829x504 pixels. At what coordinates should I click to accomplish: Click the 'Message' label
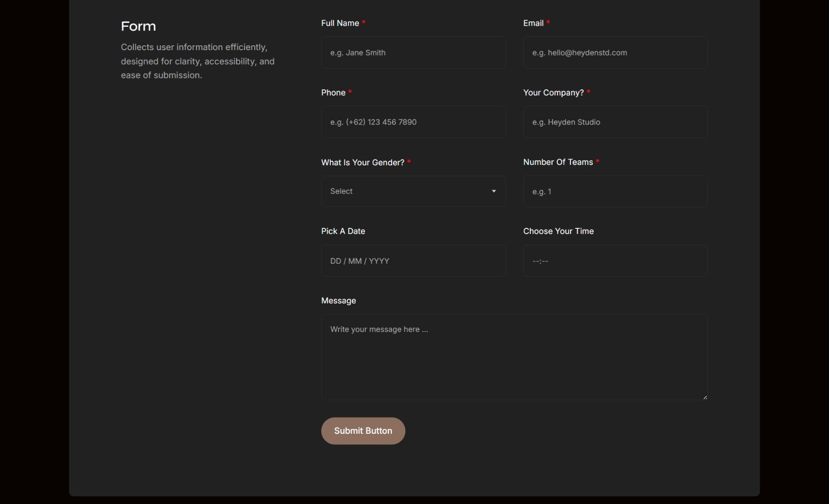tap(338, 300)
